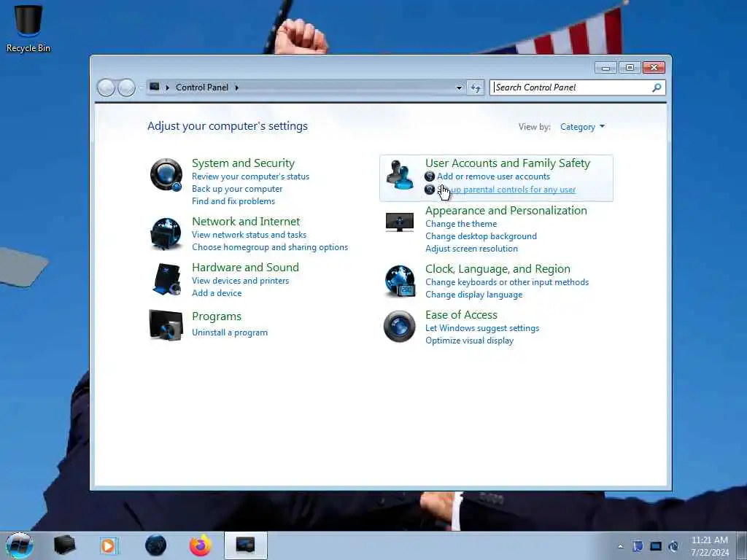Click Let Windows suggest settings
747x560 pixels.
(482, 328)
